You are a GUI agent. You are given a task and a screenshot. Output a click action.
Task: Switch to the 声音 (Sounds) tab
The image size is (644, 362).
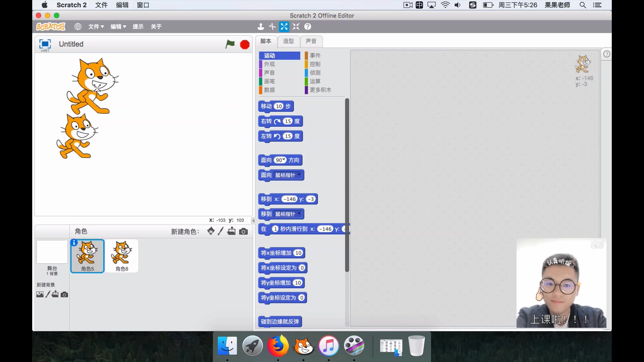(x=311, y=41)
